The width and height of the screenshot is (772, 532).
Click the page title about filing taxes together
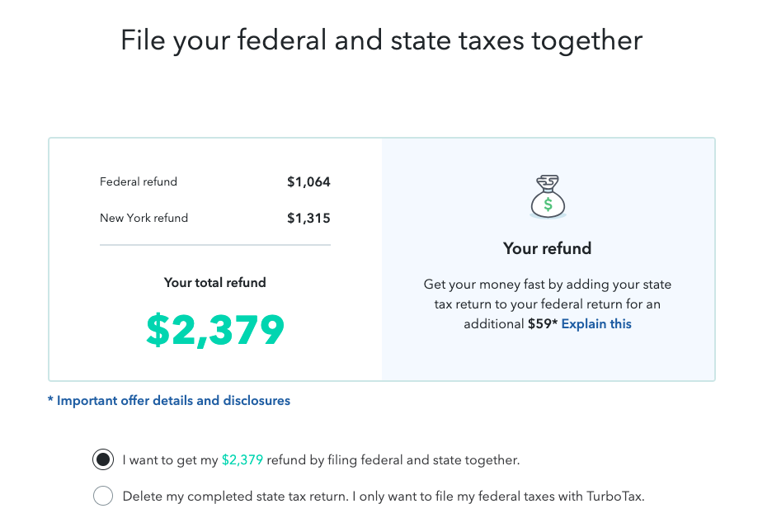pyautogui.click(x=382, y=40)
